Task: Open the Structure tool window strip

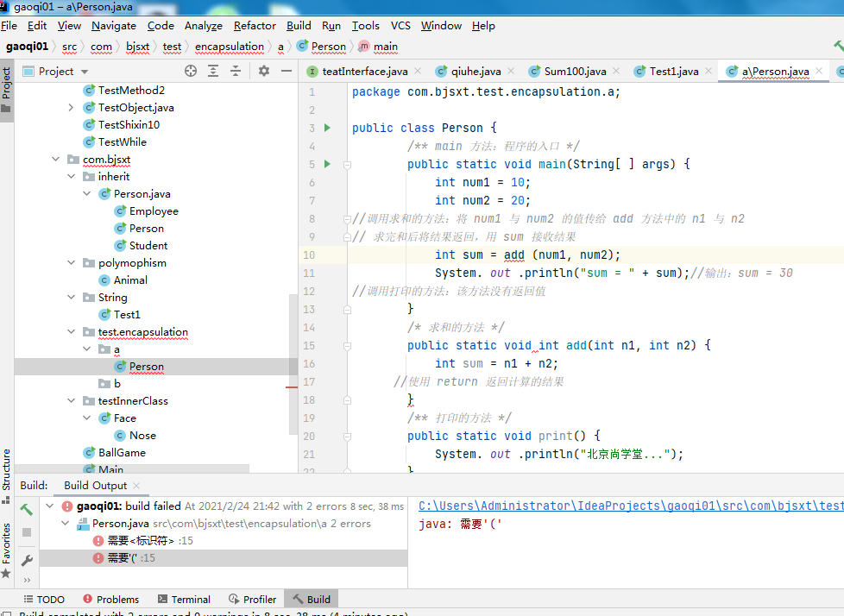Action: [6, 475]
